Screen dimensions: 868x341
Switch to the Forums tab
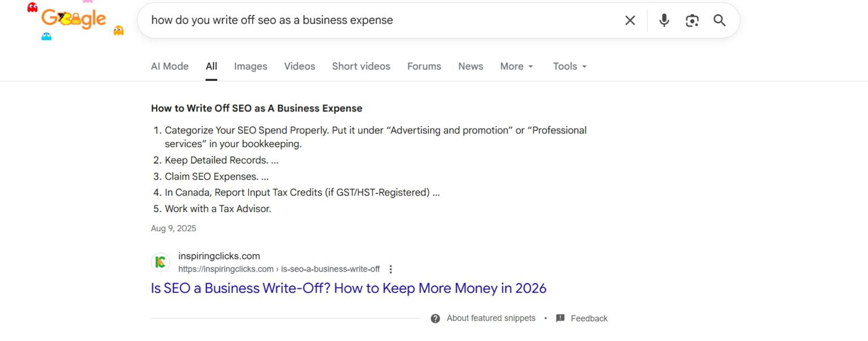[x=424, y=66]
